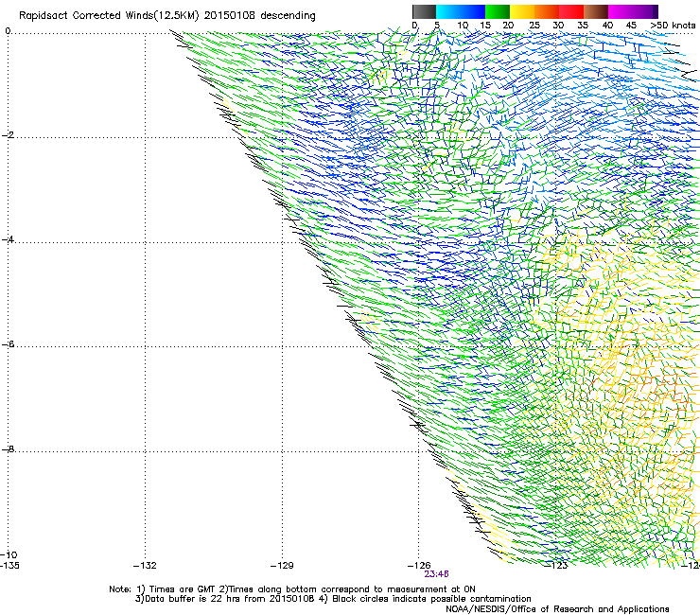Image resolution: width=700 pixels, height=615 pixels.
Task: Select the '15' legend scale label
Action: click(x=485, y=26)
